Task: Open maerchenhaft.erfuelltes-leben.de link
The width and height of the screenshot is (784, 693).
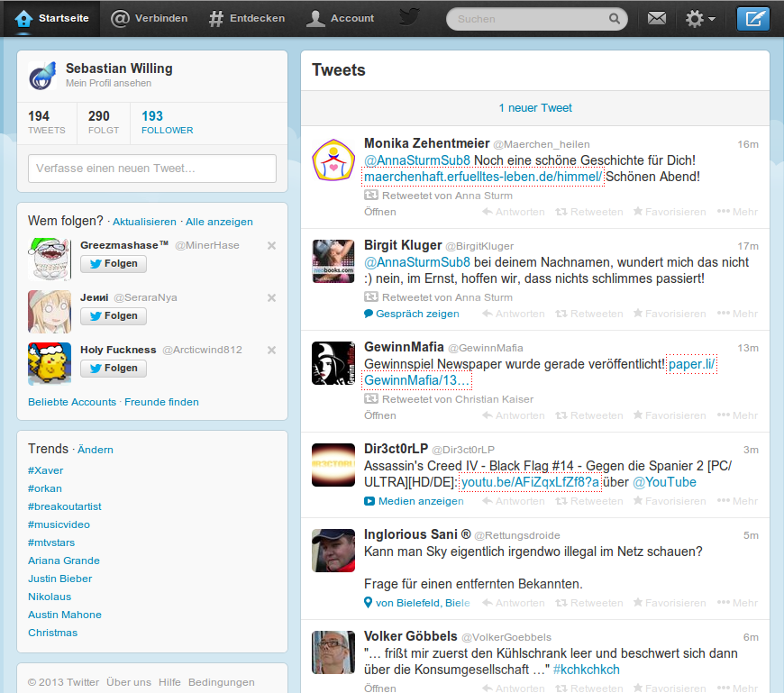Action: (483, 177)
